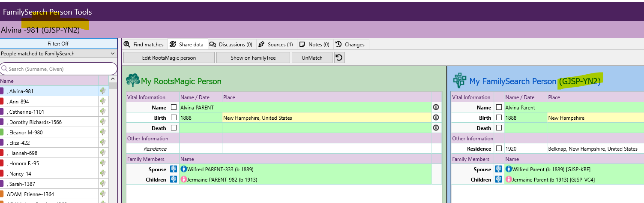
Task: Click the UnMatch button
Action: (312, 58)
